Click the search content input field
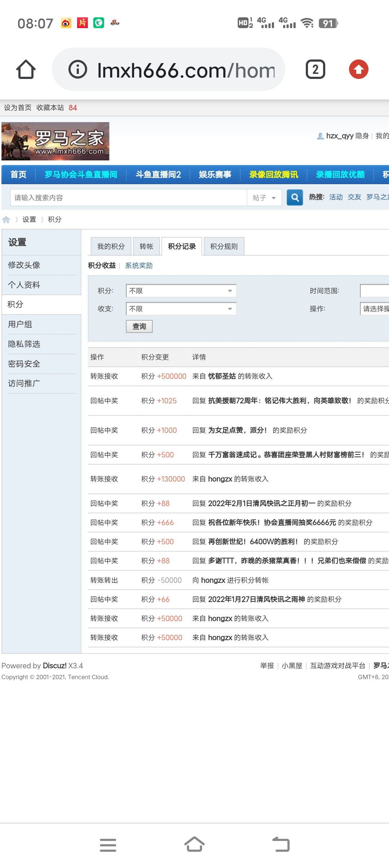Viewport: 389px width, 868px height. [128, 198]
